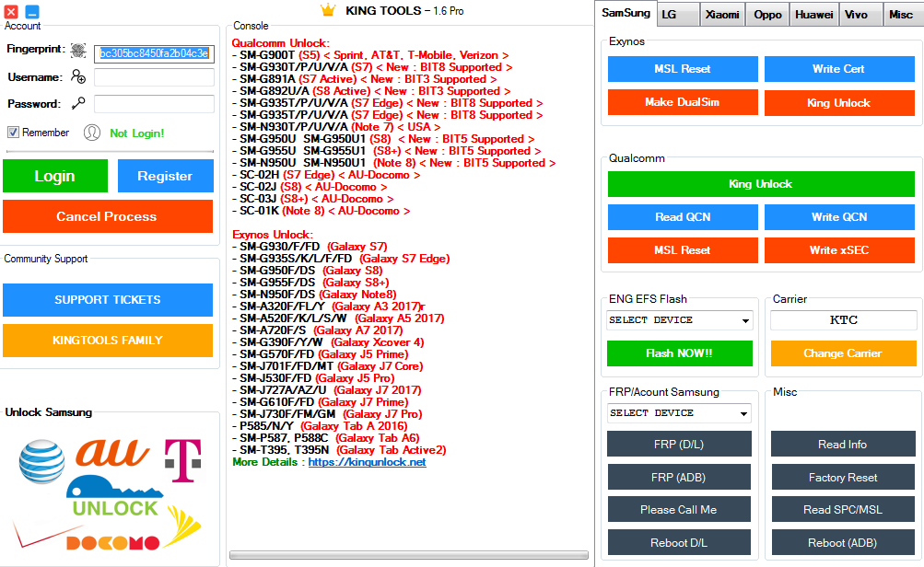Click the yellow Sprint logo
The height and width of the screenshot is (567, 924).
(184, 526)
